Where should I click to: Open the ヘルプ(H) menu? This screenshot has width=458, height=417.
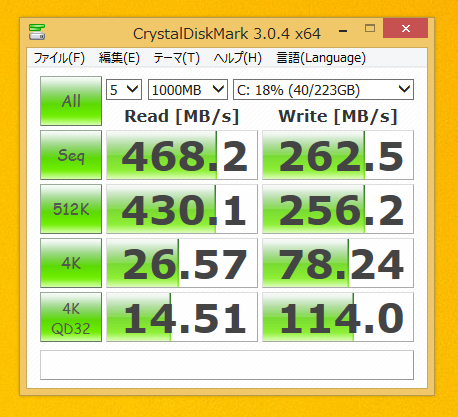tap(237, 58)
